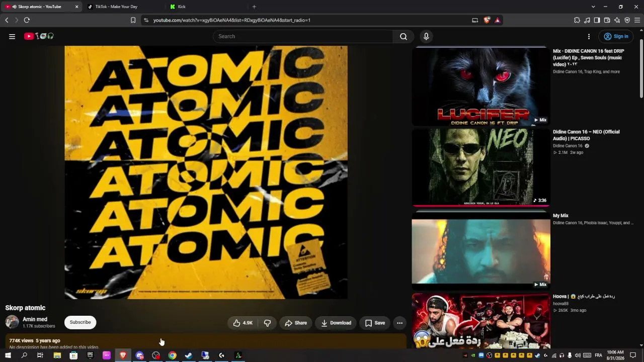Open the tab search dropdown arrow

tap(593, 7)
